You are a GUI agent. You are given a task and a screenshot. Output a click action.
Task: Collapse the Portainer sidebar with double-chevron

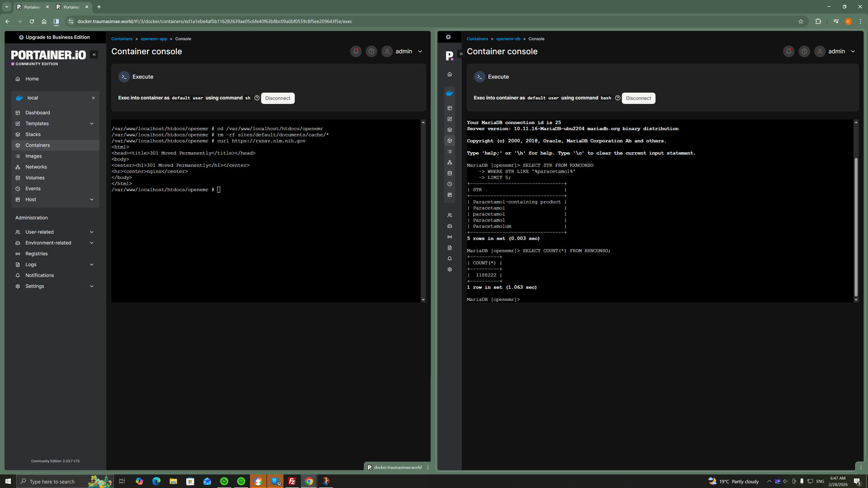click(x=94, y=55)
